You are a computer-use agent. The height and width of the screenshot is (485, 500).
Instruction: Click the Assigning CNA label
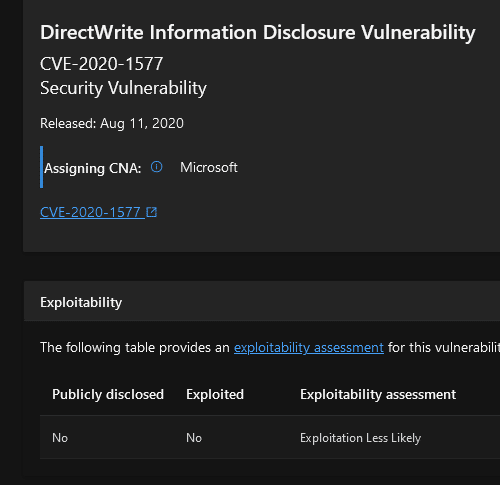(x=93, y=168)
